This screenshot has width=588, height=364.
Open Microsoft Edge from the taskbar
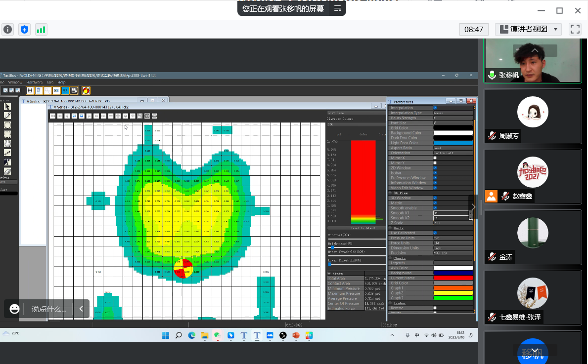[x=191, y=335]
